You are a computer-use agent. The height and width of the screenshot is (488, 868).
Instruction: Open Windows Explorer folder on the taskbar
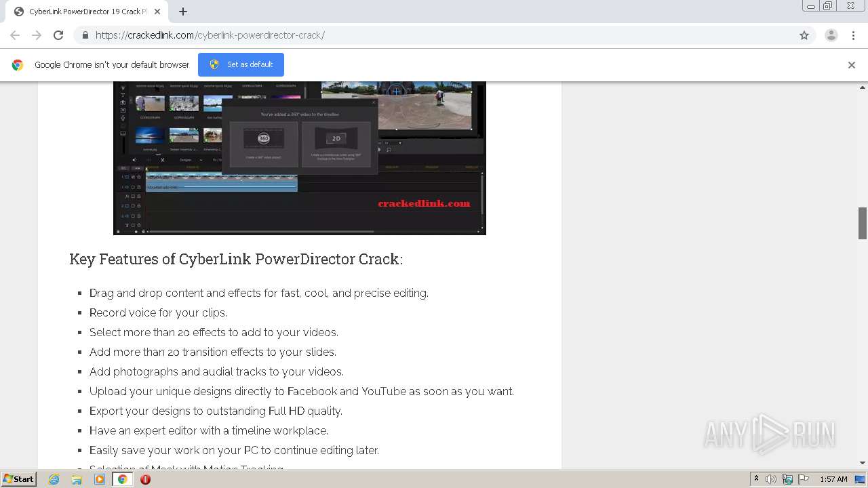(x=77, y=479)
